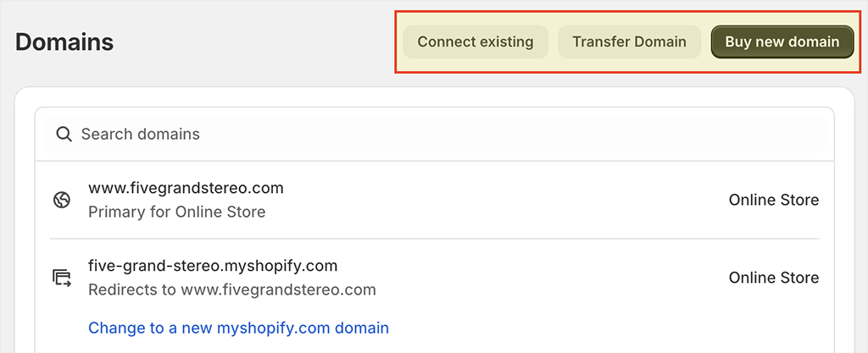Follow the Change to a new myshopify.com domain link
Screen dimensions: 868x353
pos(238,328)
